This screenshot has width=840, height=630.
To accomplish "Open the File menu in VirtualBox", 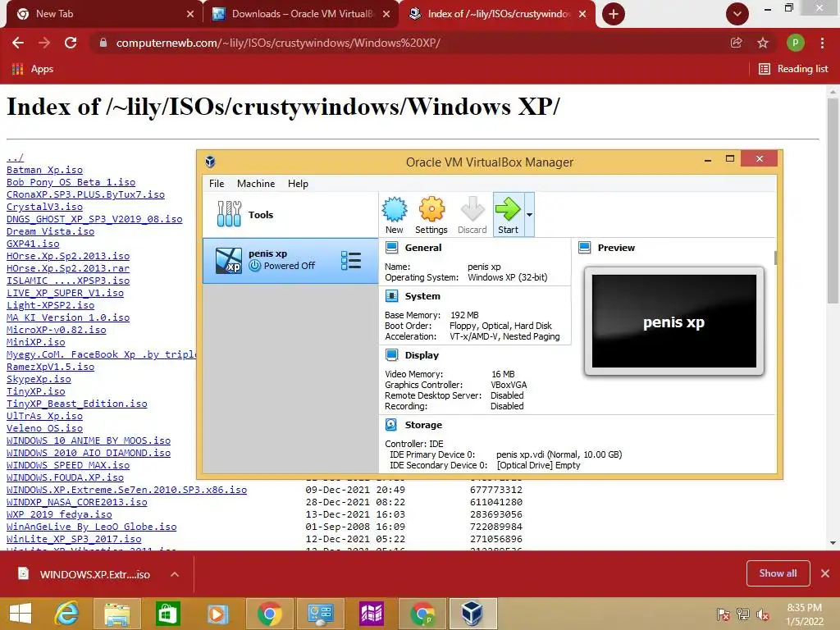I will click(x=217, y=183).
